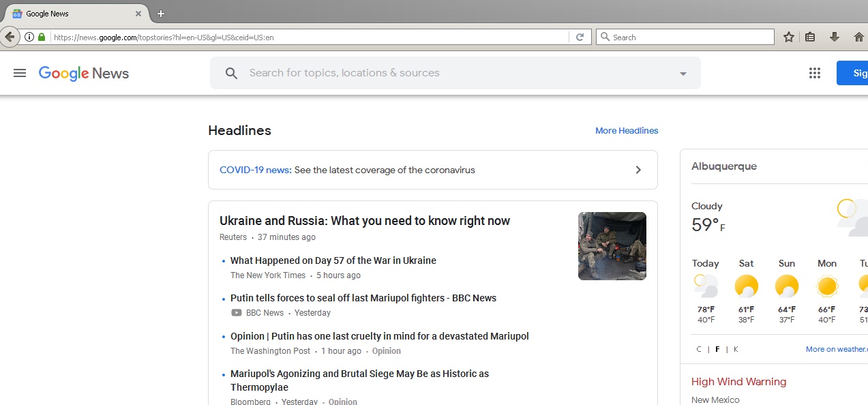This screenshot has width=868, height=405.
Task: Open More Headlines link
Action: [627, 130]
